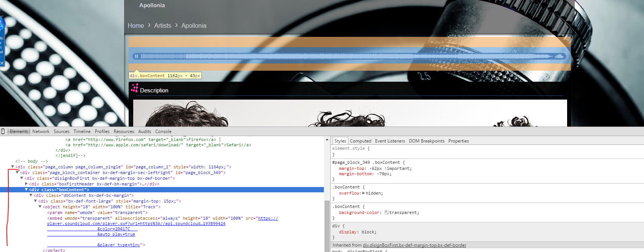The height and width of the screenshot is (252, 644).
Task: Open the Artists breadcrumb link
Action: click(163, 26)
